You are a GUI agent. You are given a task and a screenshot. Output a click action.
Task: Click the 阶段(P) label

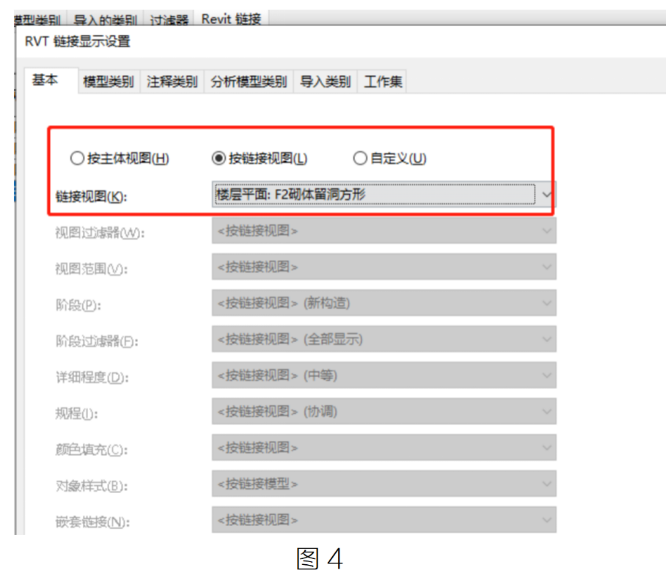coord(78,305)
